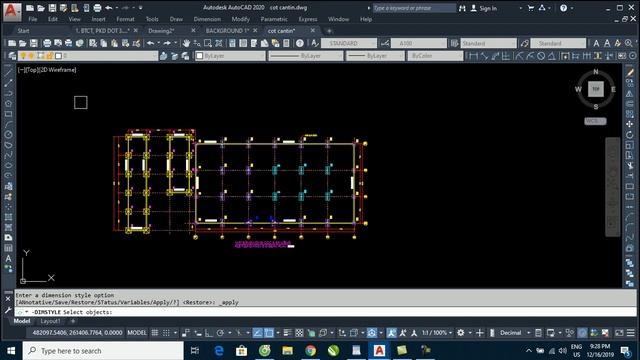Click the Save icon in the Standard toolbar

(33, 43)
